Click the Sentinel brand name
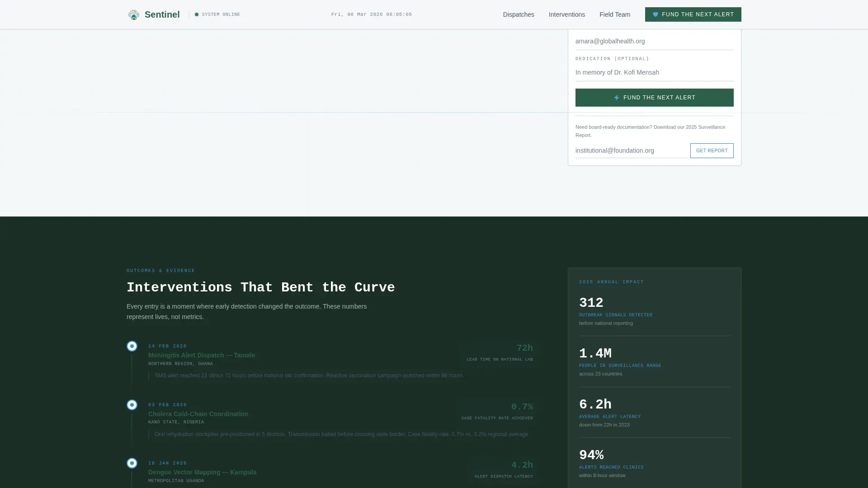 [162, 14]
